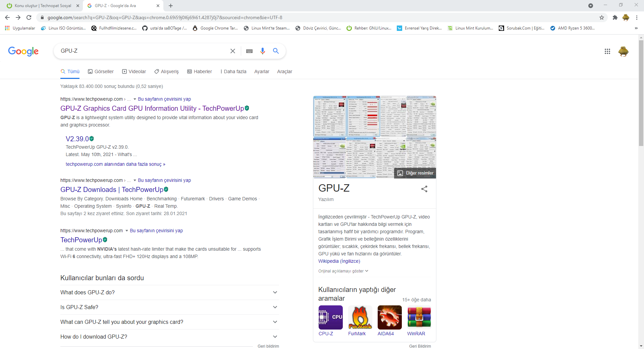Show more results from techpowerup.com
Image resolution: width=644 pixels, height=349 pixels.
click(x=115, y=164)
